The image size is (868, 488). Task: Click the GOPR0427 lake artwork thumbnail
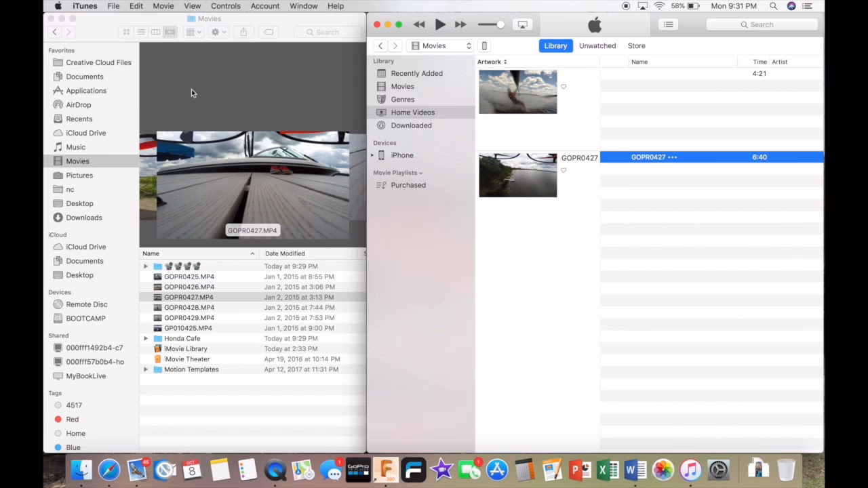(x=517, y=176)
